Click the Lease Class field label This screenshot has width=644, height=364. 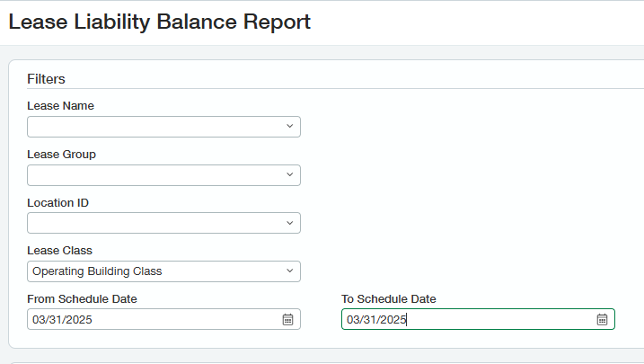tap(59, 251)
